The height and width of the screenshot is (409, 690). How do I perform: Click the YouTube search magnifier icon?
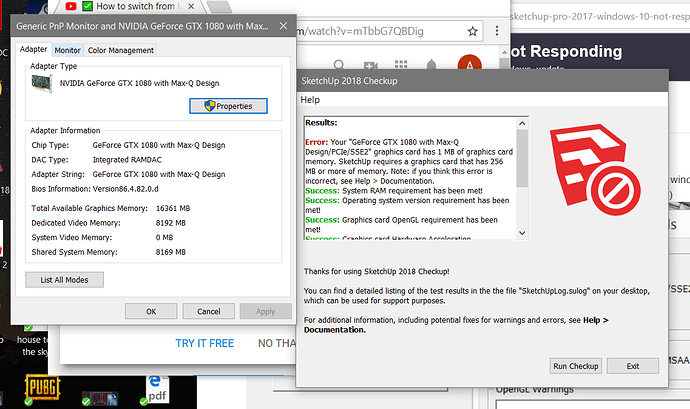pyautogui.click(x=339, y=66)
